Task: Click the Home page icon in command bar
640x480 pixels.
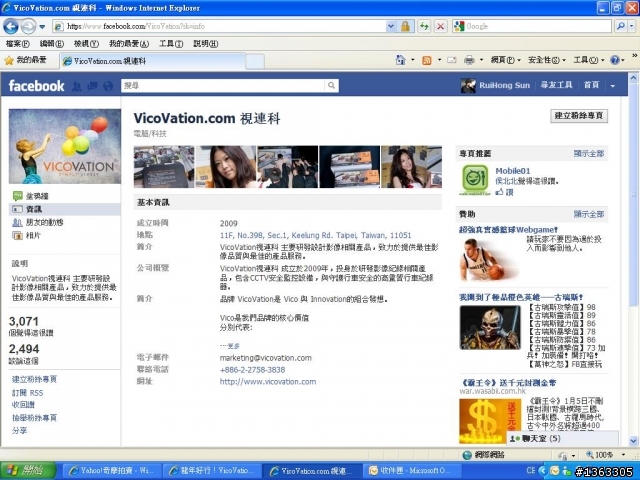Action: coord(400,60)
